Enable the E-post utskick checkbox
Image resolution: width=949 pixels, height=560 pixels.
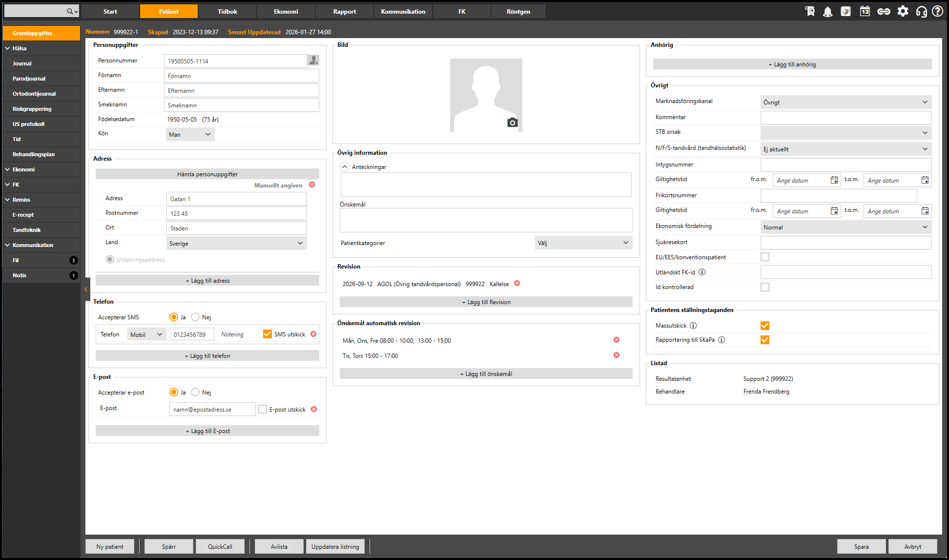pyautogui.click(x=263, y=409)
